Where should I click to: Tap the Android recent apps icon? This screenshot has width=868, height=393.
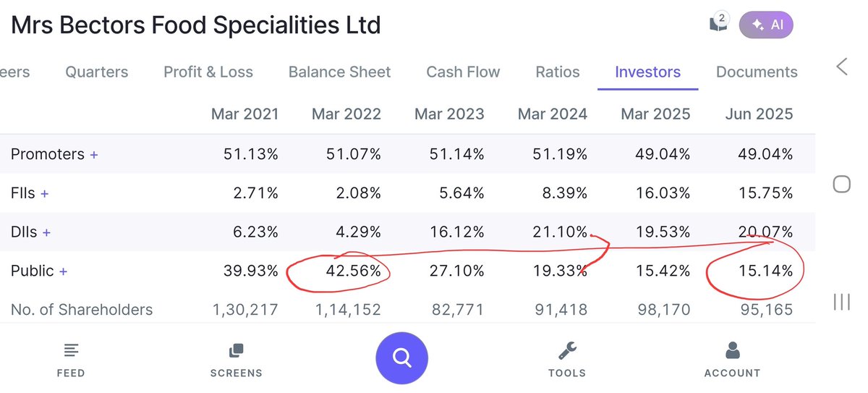click(842, 301)
